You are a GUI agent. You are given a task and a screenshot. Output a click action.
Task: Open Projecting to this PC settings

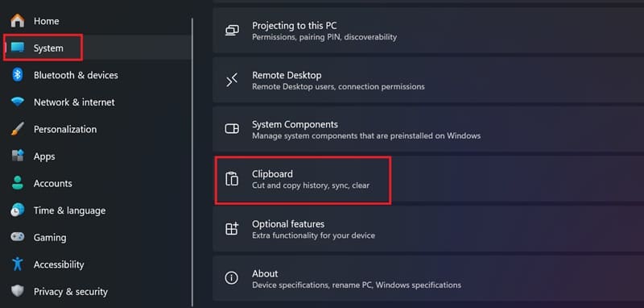428,31
